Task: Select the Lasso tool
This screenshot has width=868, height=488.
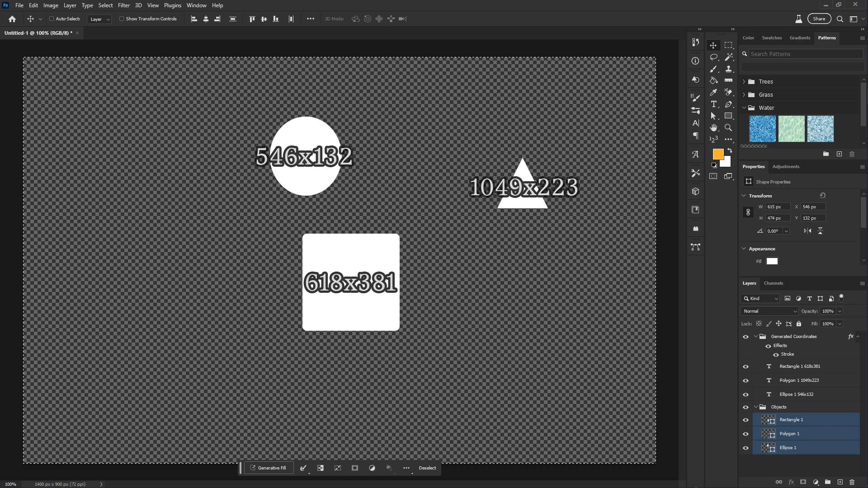Action: pyautogui.click(x=713, y=57)
